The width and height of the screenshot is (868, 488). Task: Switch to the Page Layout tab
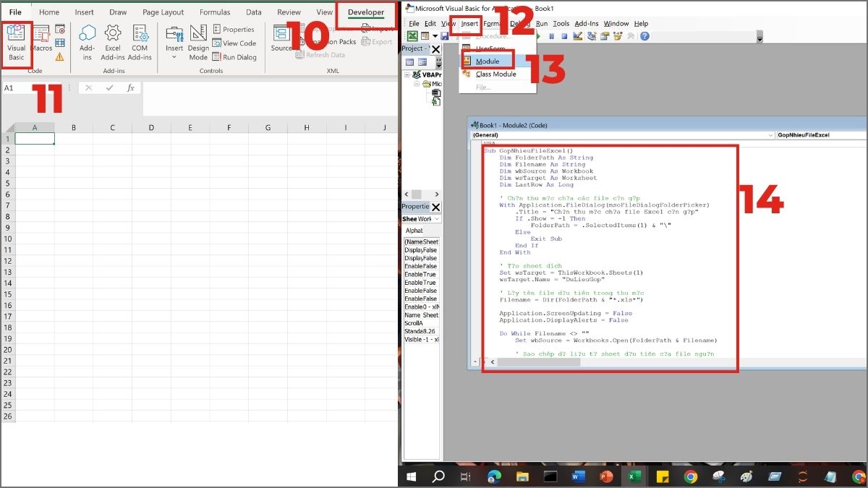[x=163, y=12]
